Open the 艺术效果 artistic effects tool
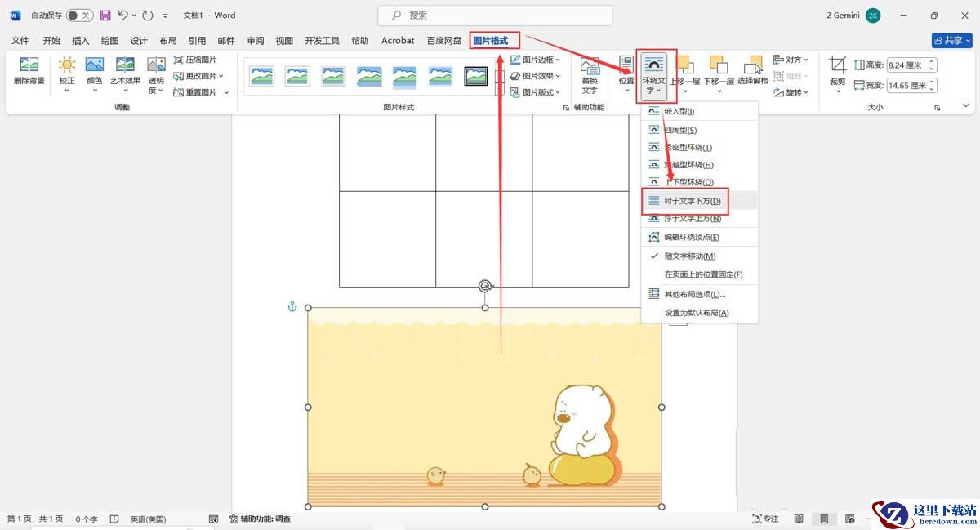Screen dimensions: 980x530 tap(125, 74)
